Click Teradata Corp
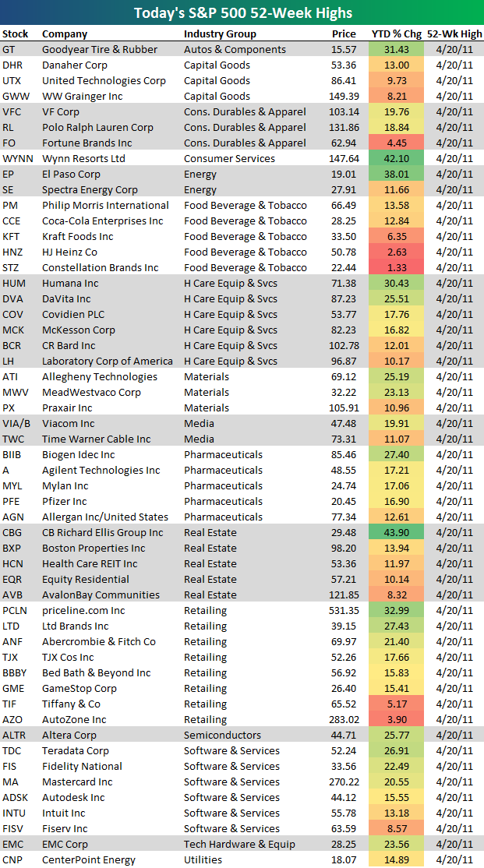The width and height of the screenshot is (484, 868). pos(76,750)
